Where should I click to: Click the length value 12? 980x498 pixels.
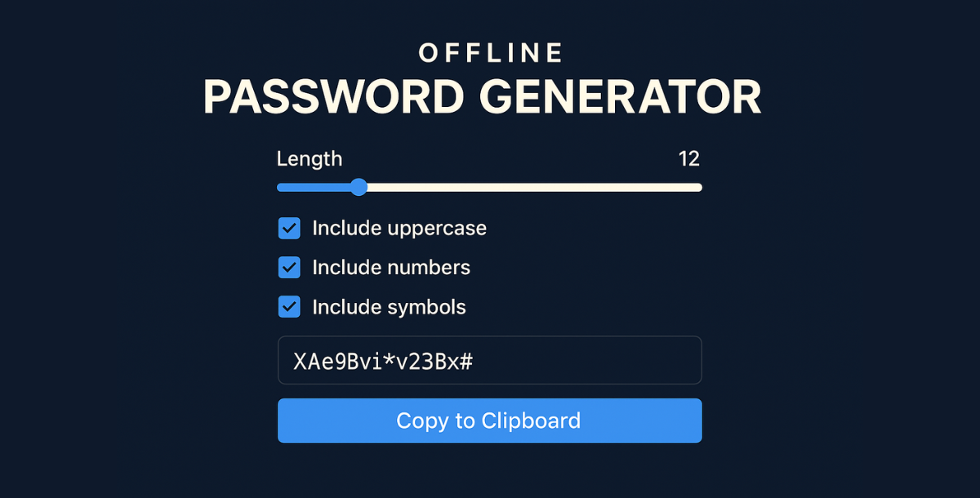tap(688, 158)
